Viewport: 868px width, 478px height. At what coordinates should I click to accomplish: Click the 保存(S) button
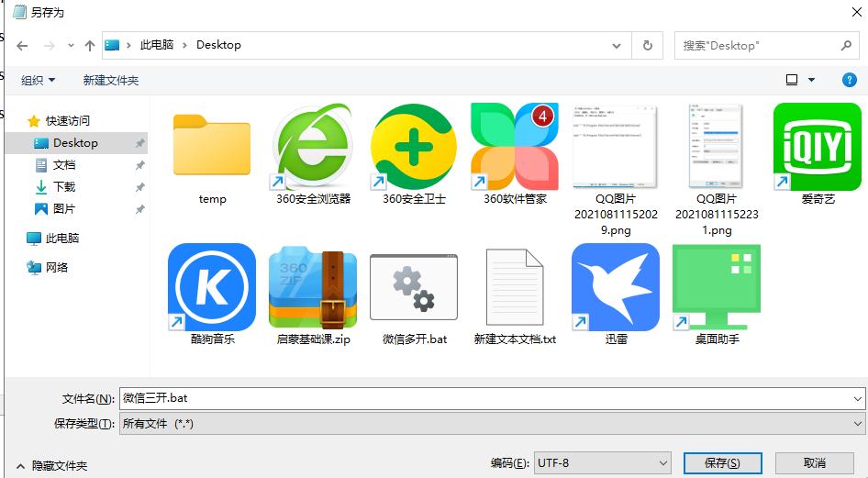722,463
